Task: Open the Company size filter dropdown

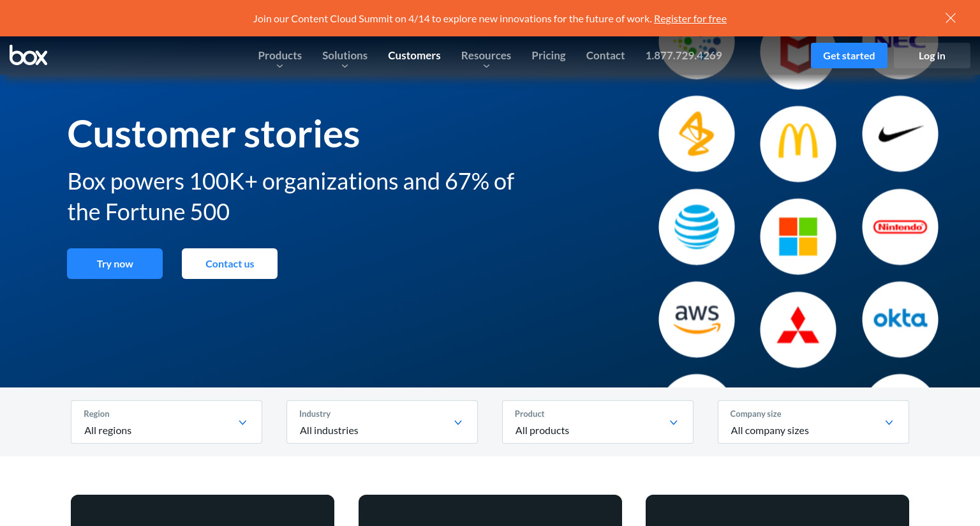Action: (813, 422)
